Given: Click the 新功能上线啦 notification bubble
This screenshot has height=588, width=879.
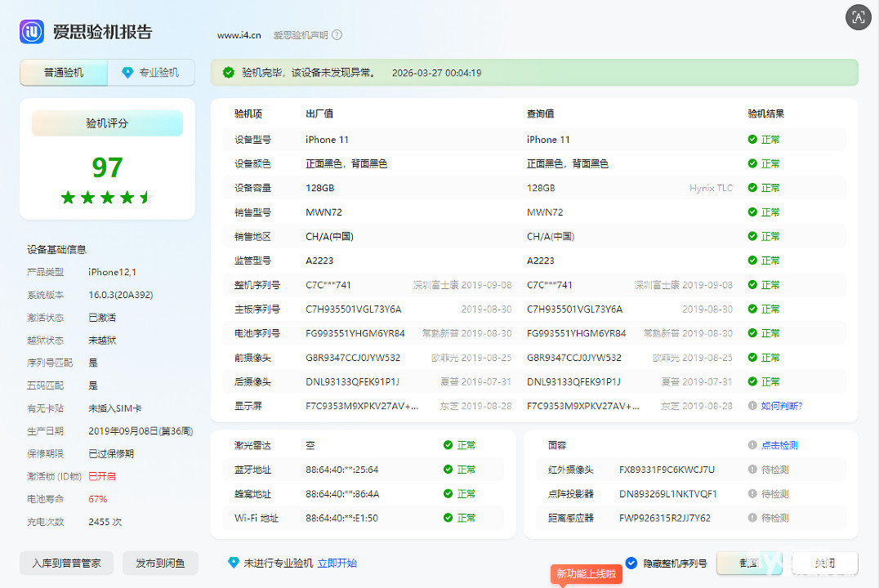Looking at the screenshot, I should coord(586,574).
